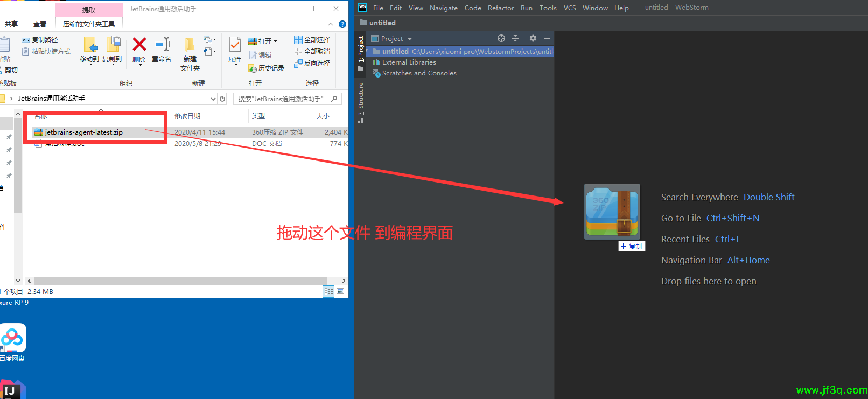Switch Explorer to details view layout button
This screenshot has width=868, height=399.
328,291
